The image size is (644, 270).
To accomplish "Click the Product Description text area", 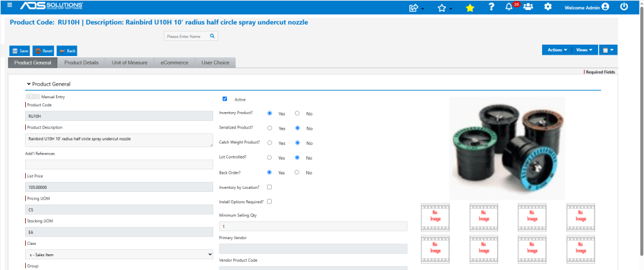I will 119,140.
